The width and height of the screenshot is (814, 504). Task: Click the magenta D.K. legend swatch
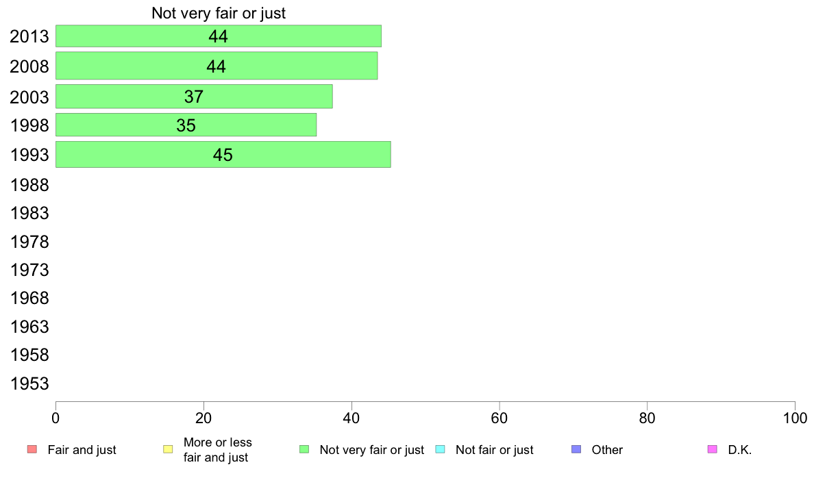click(x=713, y=449)
